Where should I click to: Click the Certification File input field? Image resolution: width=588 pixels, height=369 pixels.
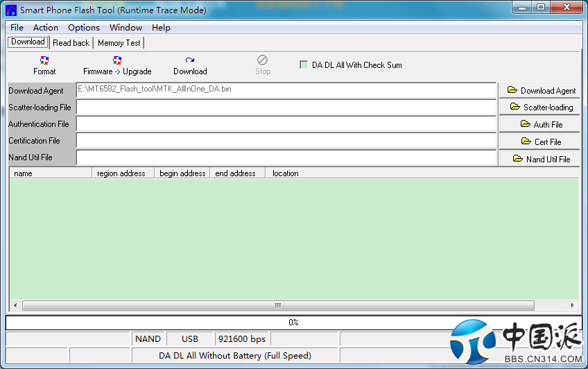coord(286,141)
